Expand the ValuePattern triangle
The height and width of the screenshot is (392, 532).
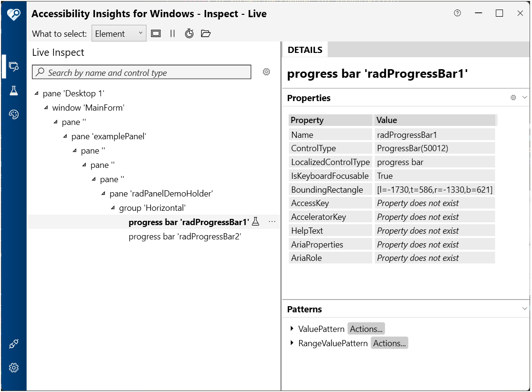tap(292, 329)
